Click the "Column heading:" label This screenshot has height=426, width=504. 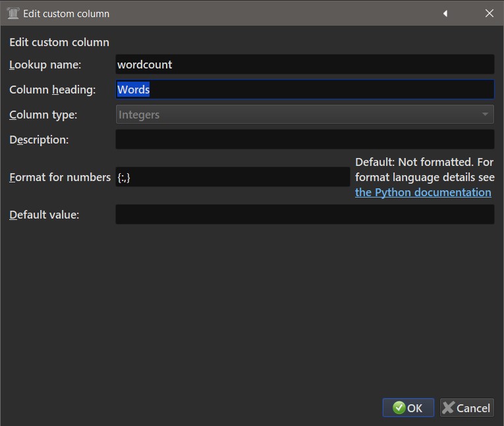pos(53,90)
